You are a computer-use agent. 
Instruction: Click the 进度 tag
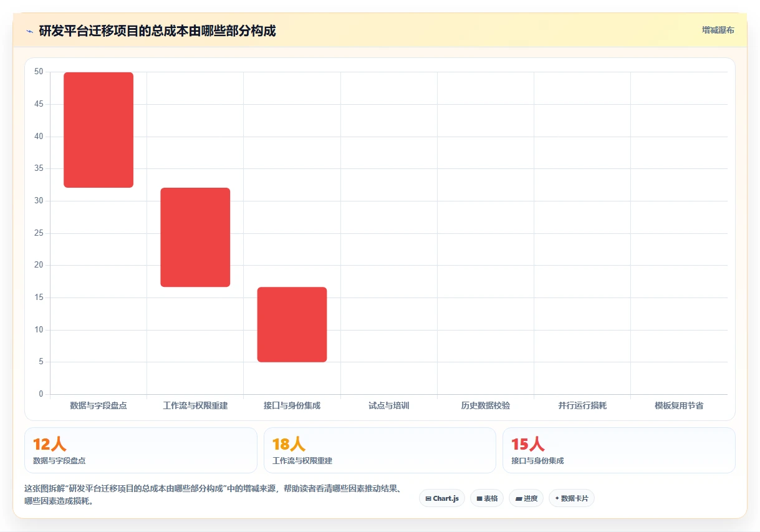pos(526,498)
